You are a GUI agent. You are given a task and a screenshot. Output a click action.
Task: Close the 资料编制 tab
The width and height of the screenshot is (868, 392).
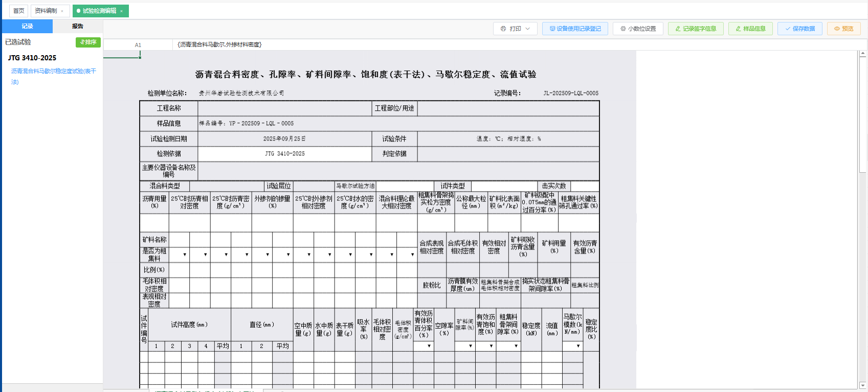[x=62, y=11]
